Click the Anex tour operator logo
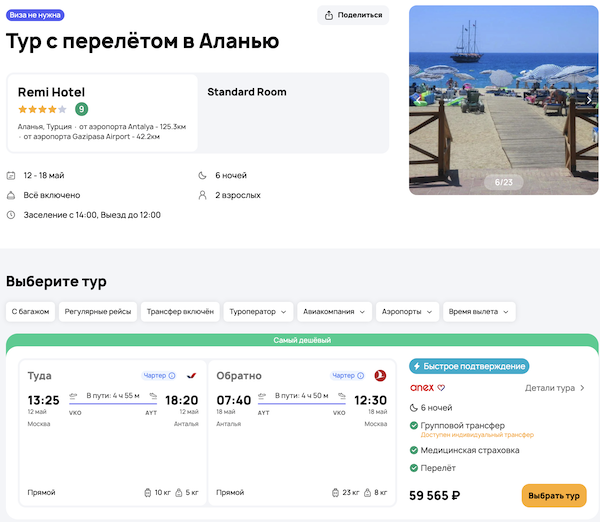Image resolution: width=600 pixels, height=522 pixels. pos(421,388)
